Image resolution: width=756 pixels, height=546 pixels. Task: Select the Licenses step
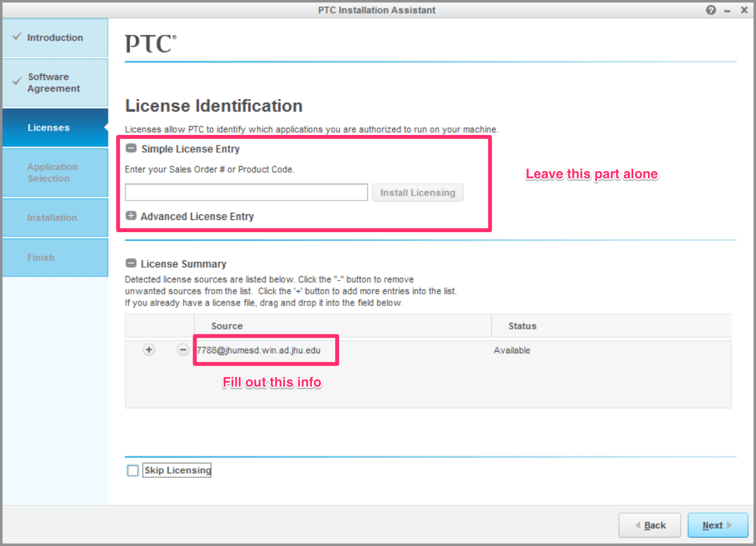click(x=55, y=128)
